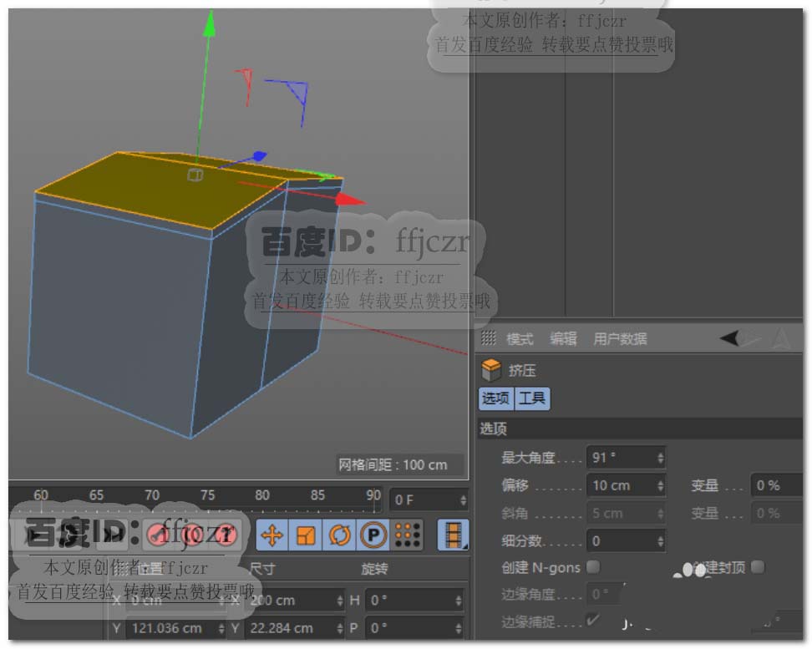The image size is (812, 649).
Task: Adjust the rotation P spinner arrows
Action: (x=459, y=628)
